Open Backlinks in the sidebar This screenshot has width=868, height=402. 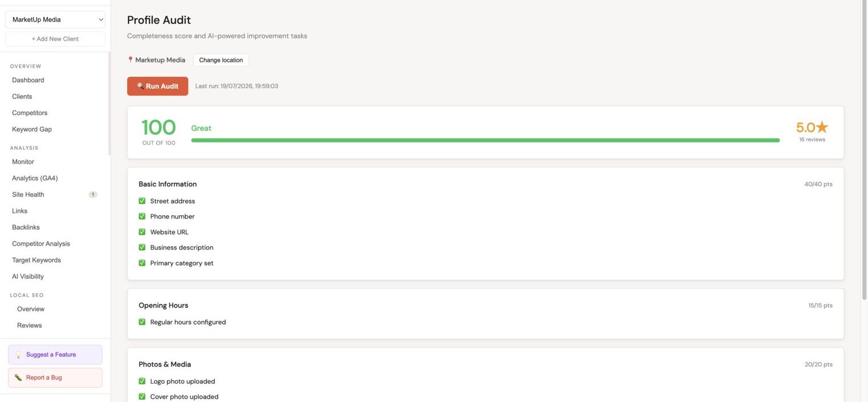click(26, 227)
